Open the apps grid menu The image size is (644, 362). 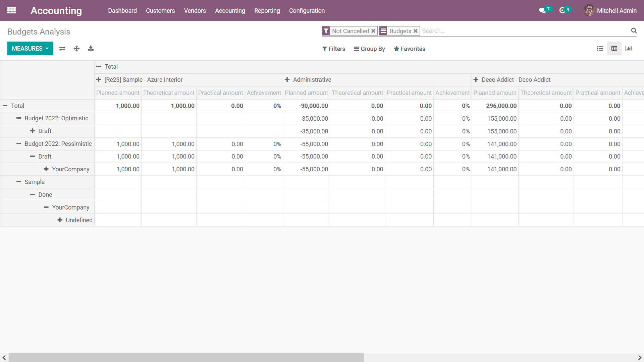point(11,10)
